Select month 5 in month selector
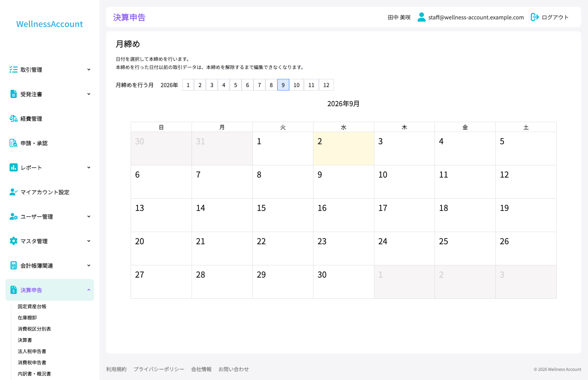This screenshot has width=588, height=380. (236, 85)
